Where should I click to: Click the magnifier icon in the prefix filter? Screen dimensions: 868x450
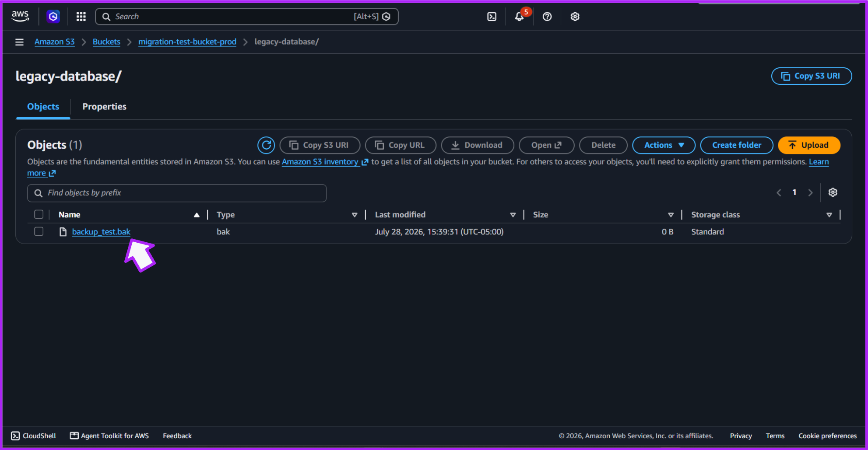click(x=39, y=193)
